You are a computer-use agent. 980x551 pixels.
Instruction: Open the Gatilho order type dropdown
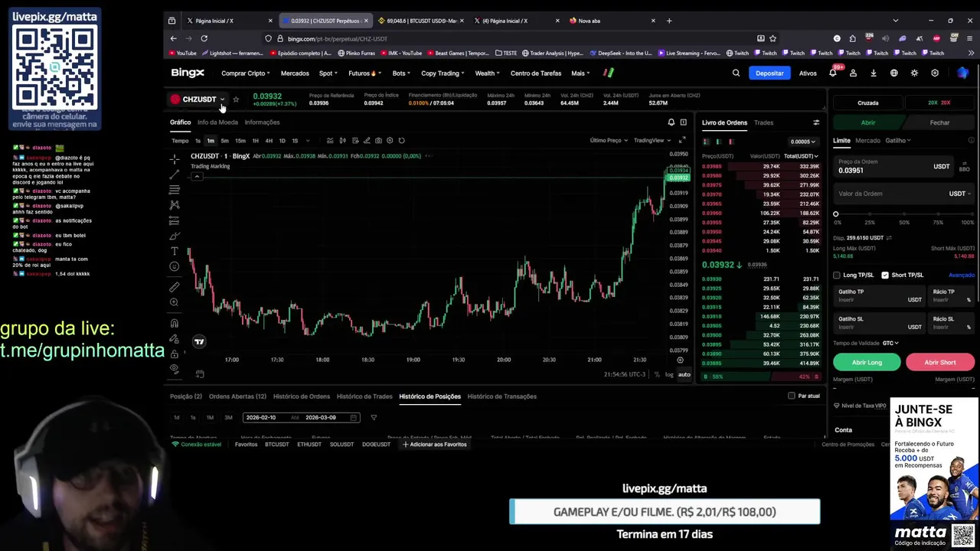898,141
